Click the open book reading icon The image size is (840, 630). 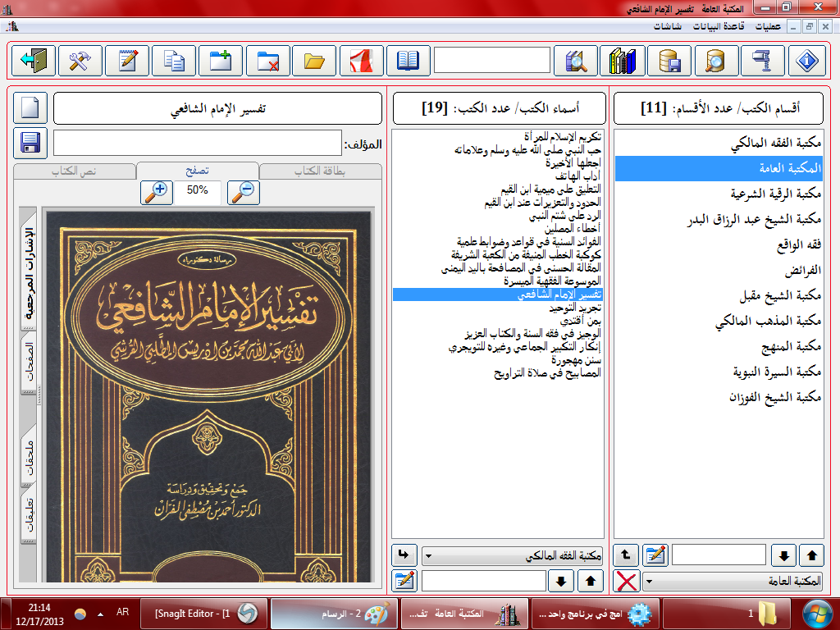coord(408,62)
